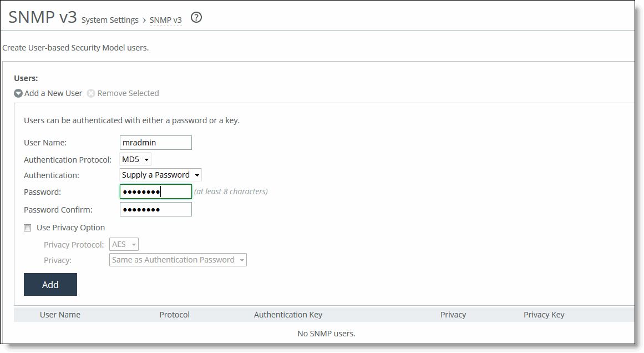This screenshot has height=353, width=644.
Task: Click the Password Confirm field
Action: click(155, 209)
